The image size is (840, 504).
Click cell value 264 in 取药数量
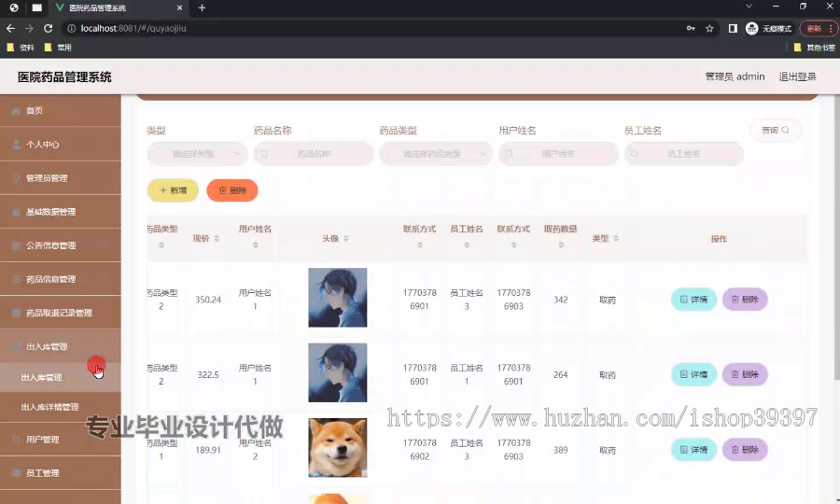click(560, 374)
